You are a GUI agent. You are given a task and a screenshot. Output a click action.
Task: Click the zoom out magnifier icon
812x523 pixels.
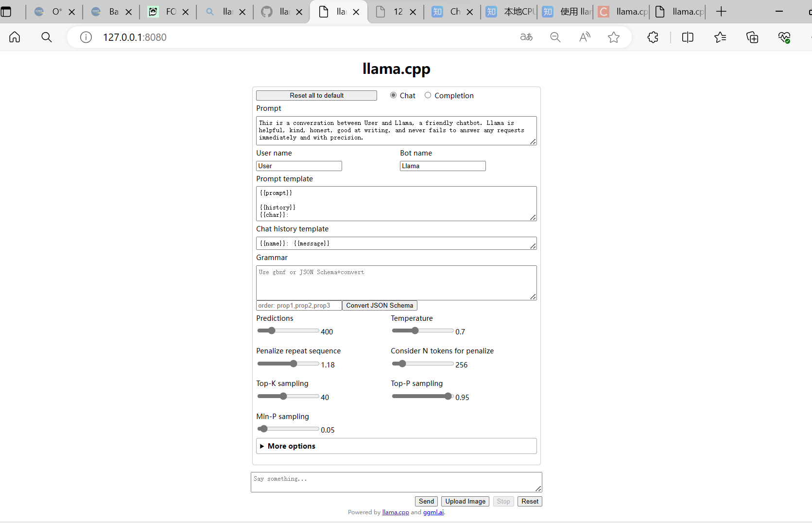click(555, 37)
